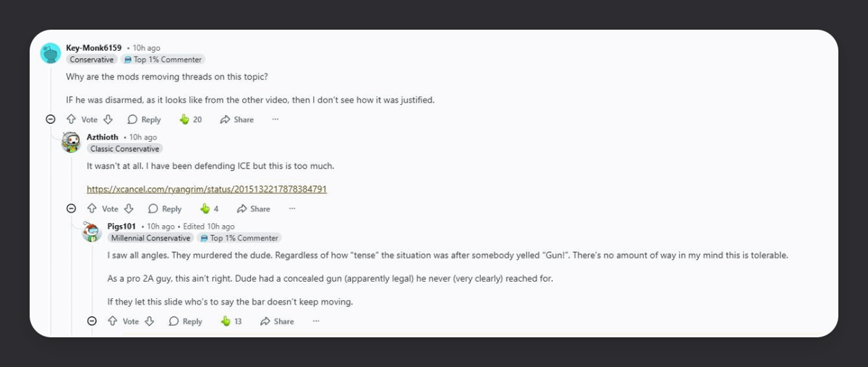Open Pigs101's user profile
The height and width of the screenshot is (367, 868).
click(x=122, y=227)
